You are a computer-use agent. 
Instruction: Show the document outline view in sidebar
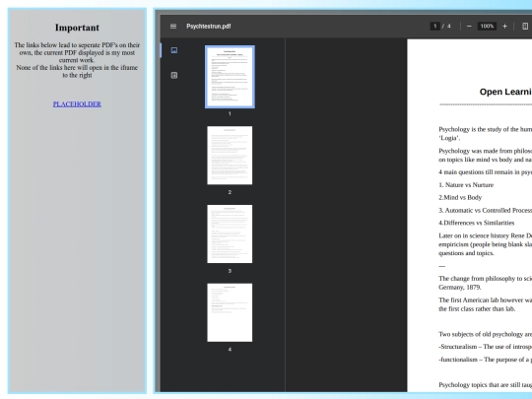174,75
